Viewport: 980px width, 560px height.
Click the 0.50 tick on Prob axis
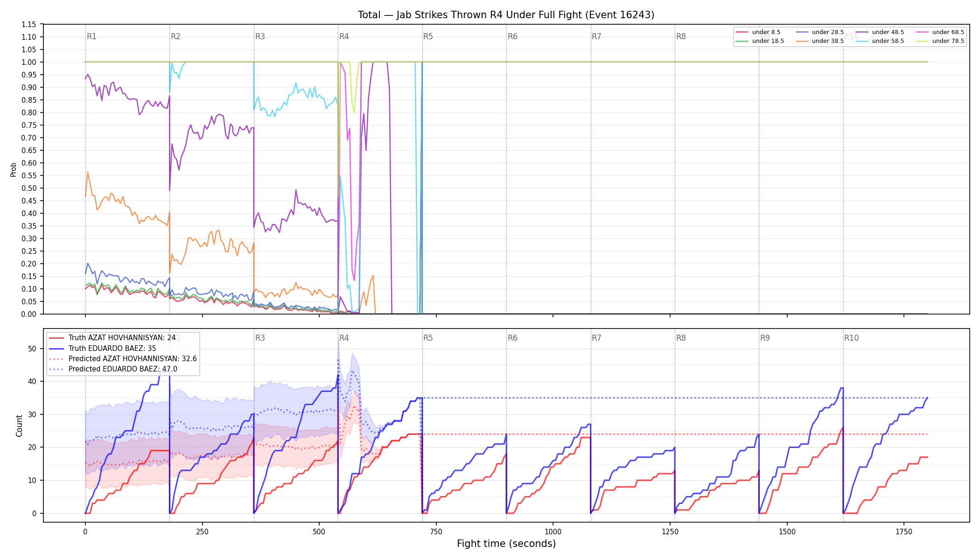[28, 188]
